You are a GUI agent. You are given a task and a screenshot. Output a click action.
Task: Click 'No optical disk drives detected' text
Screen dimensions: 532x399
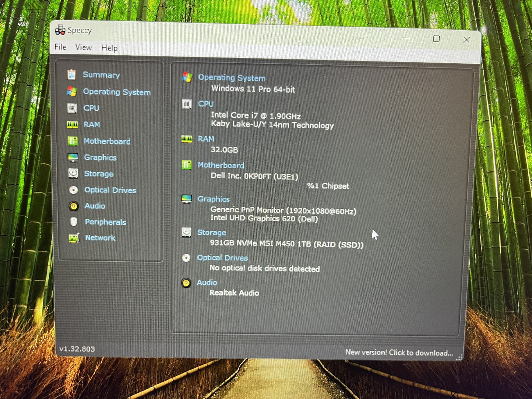point(265,268)
